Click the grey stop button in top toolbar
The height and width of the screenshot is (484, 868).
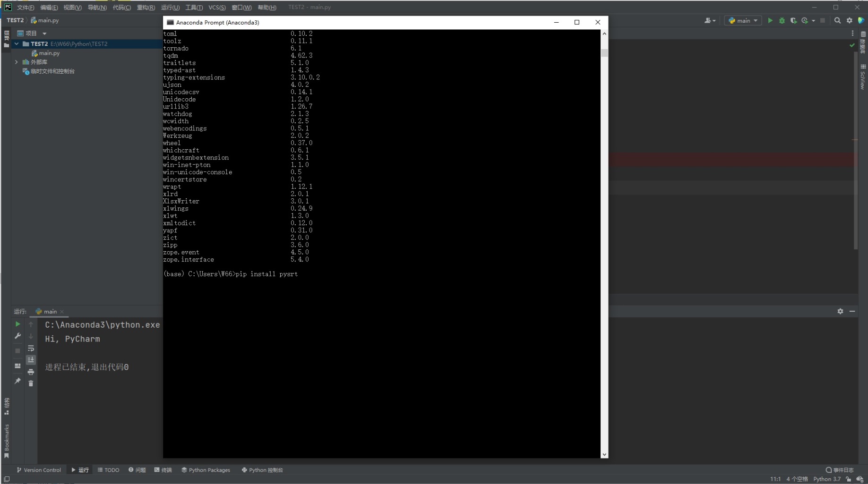click(x=823, y=20)
